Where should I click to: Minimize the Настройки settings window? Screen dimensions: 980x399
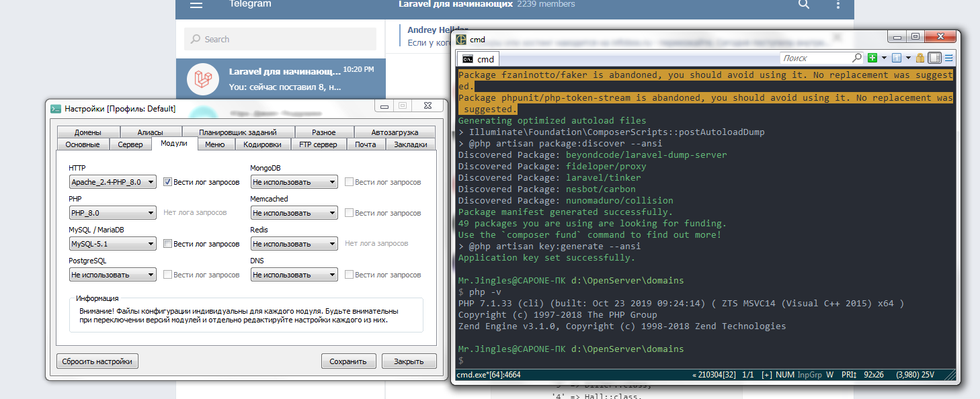(384, 106)
